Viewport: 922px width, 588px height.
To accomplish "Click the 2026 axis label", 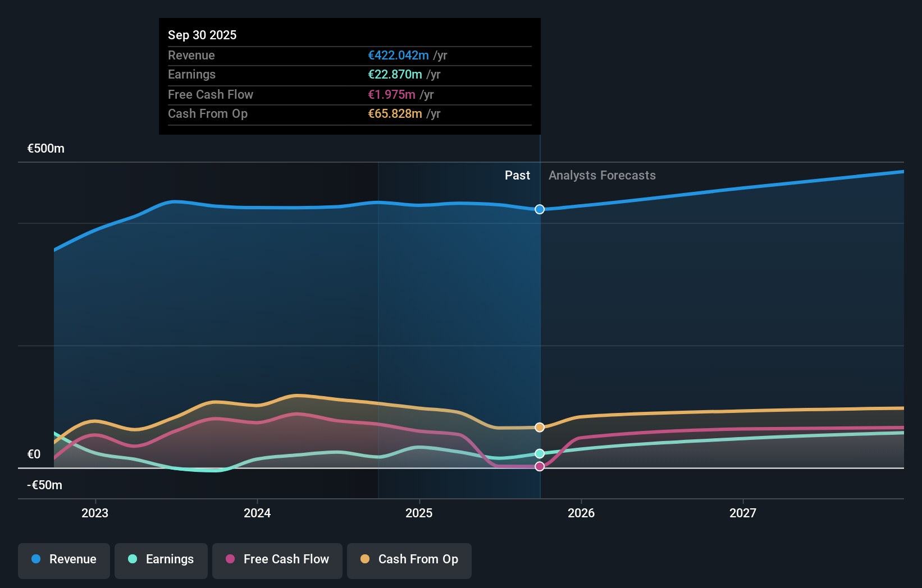I will pyautogui.click(x=582, y=513).
